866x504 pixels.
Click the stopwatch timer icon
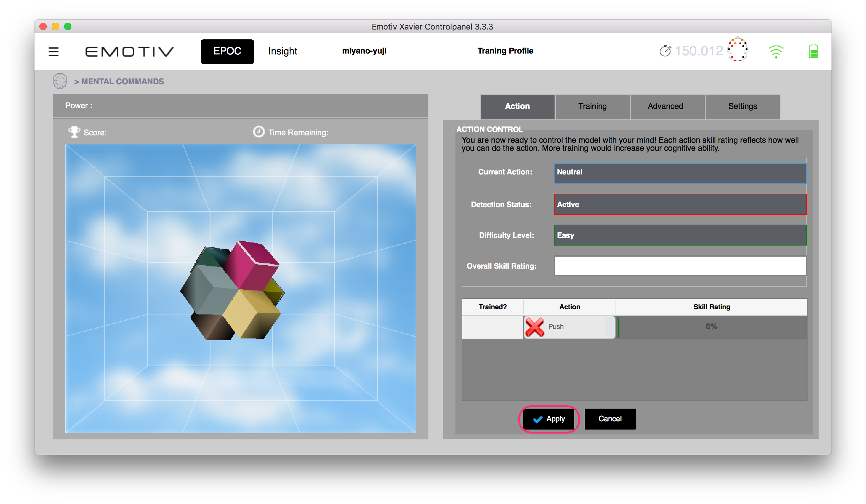[665, 51]
